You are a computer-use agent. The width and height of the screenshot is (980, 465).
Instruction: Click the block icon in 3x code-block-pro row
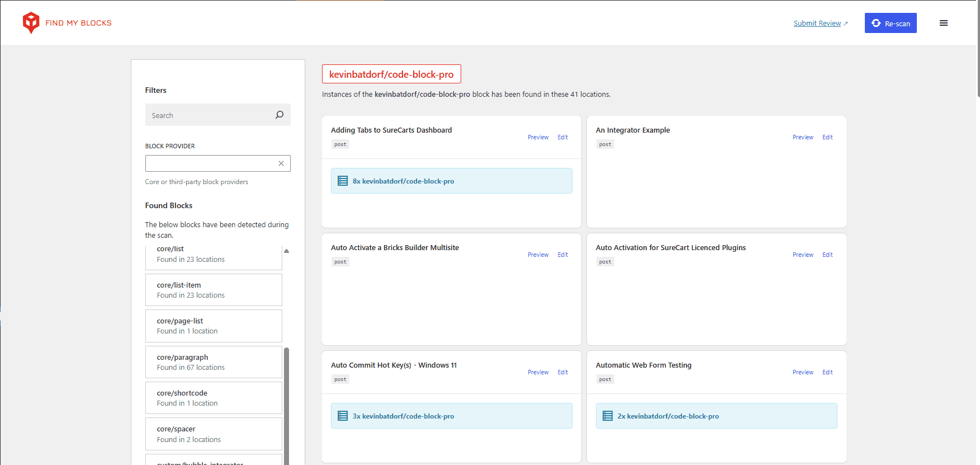[343, 416]
